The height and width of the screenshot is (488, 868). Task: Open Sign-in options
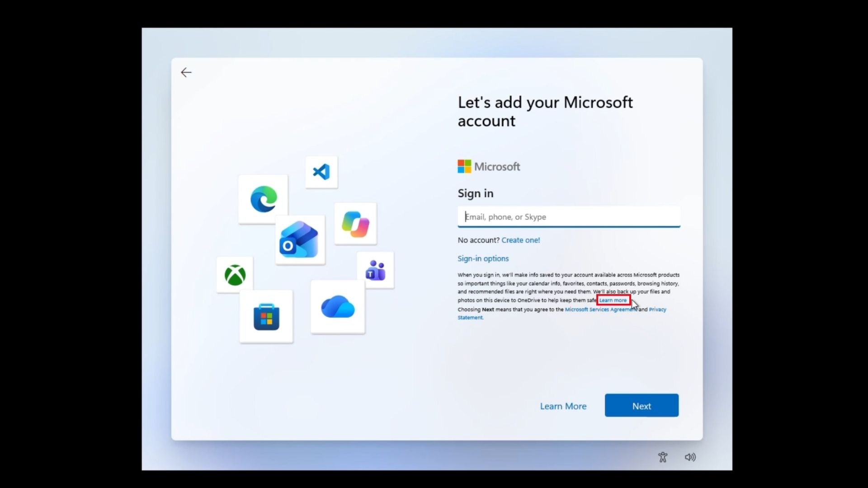click(x=483, y=258)
